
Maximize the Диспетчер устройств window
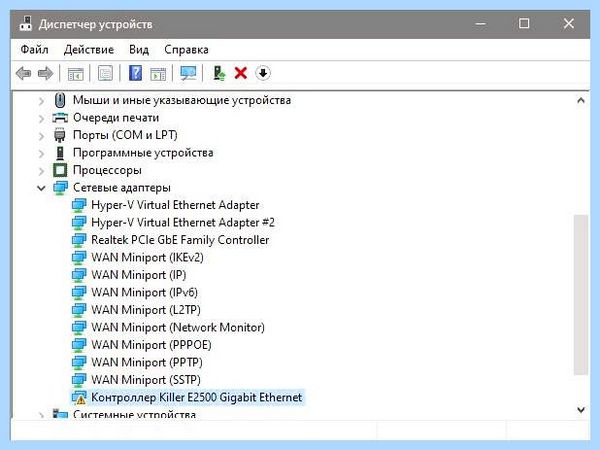(524, 24)
